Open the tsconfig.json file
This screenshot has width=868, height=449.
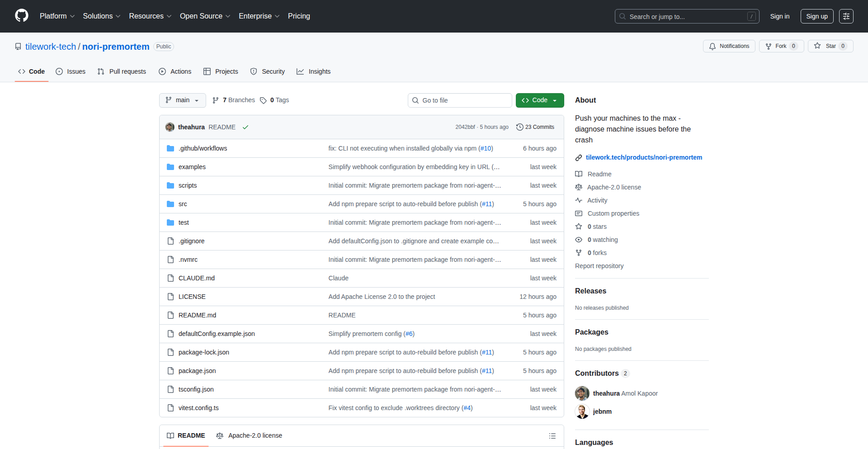tap(196, 389)
